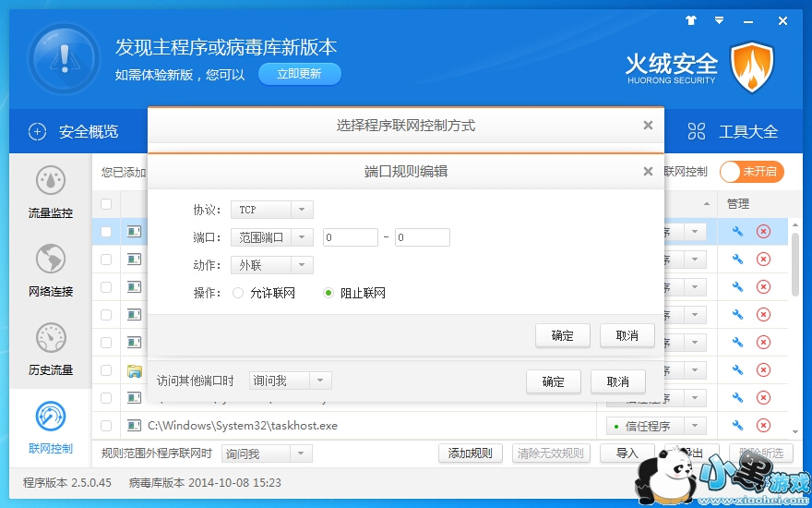Click red delete icon in folder-icon rule row
Viewport: 812px width, 508px height.
763,370
